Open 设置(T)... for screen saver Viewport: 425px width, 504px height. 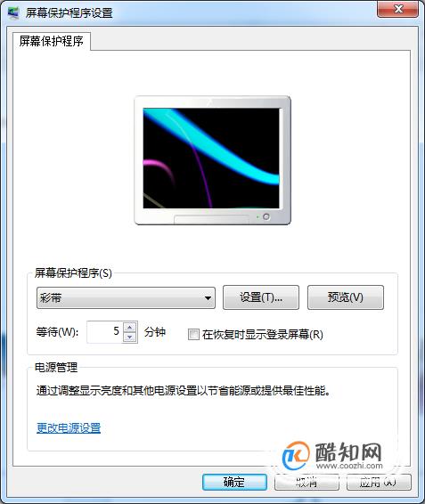(x=261, y=297)
